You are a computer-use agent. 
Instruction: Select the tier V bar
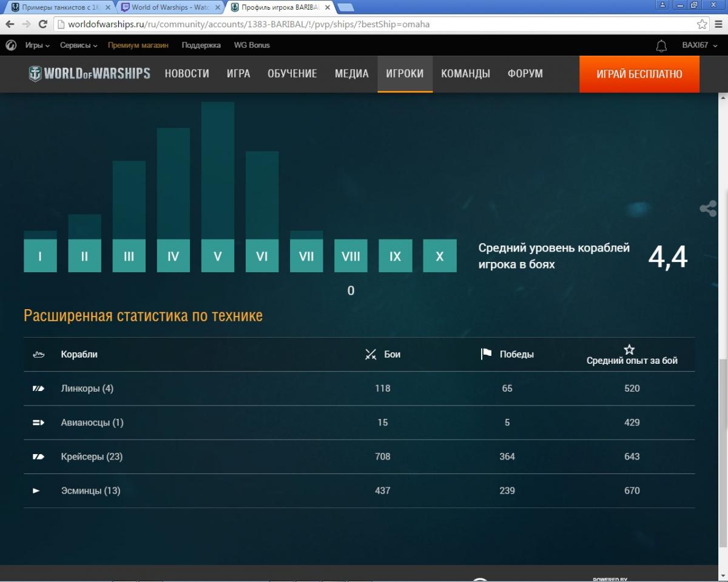[x=218, y=255]
